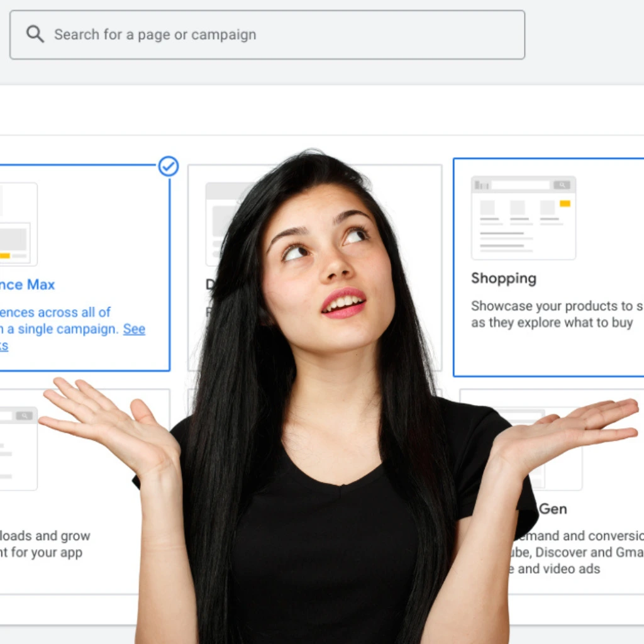Focus the 'Search for a page or campaign' field
Viewport: 644px width, 644px height.
pos(277,35)
